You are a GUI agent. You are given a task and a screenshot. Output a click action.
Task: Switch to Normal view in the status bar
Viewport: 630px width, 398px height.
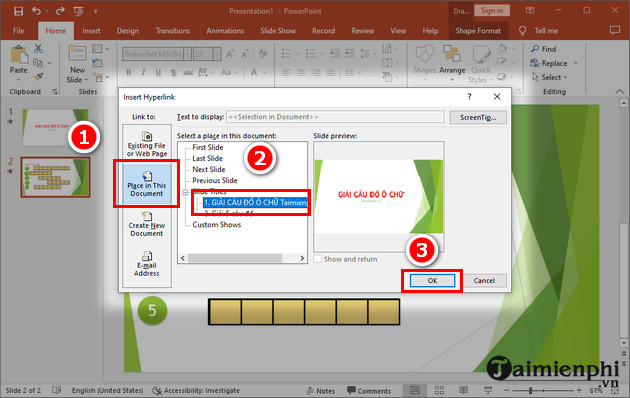pos(415,390)
